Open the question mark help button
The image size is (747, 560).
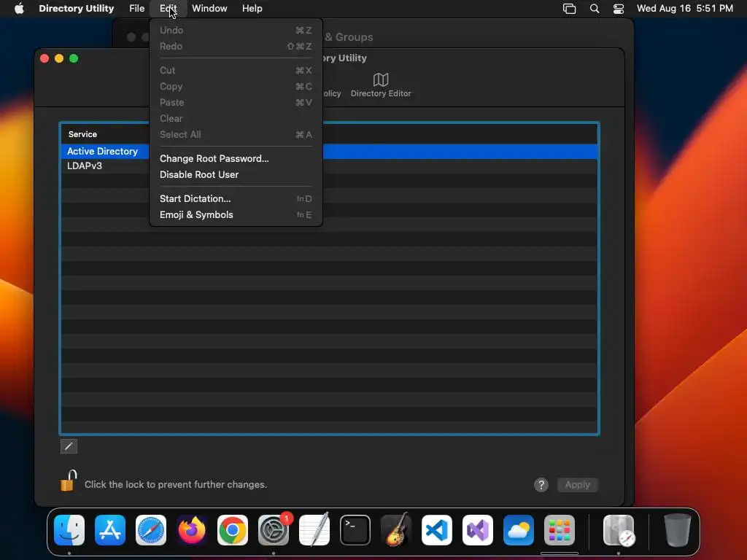541,485
